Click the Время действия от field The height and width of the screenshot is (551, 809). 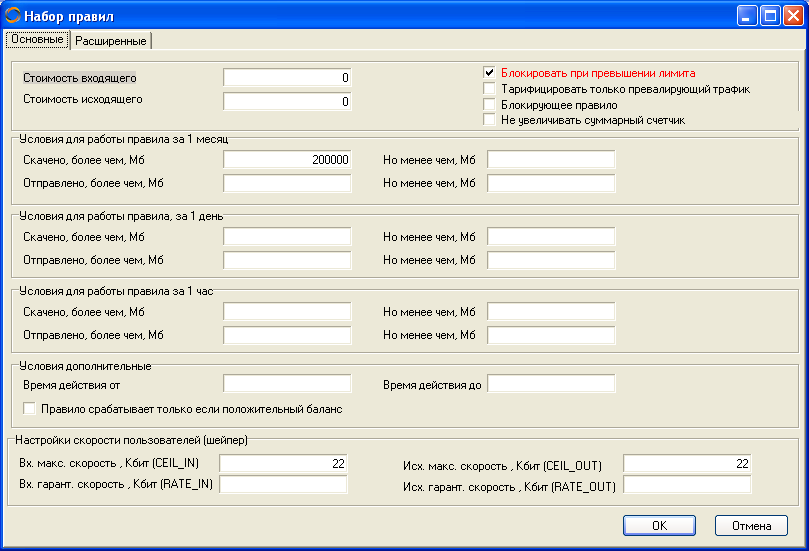(287, 383)
